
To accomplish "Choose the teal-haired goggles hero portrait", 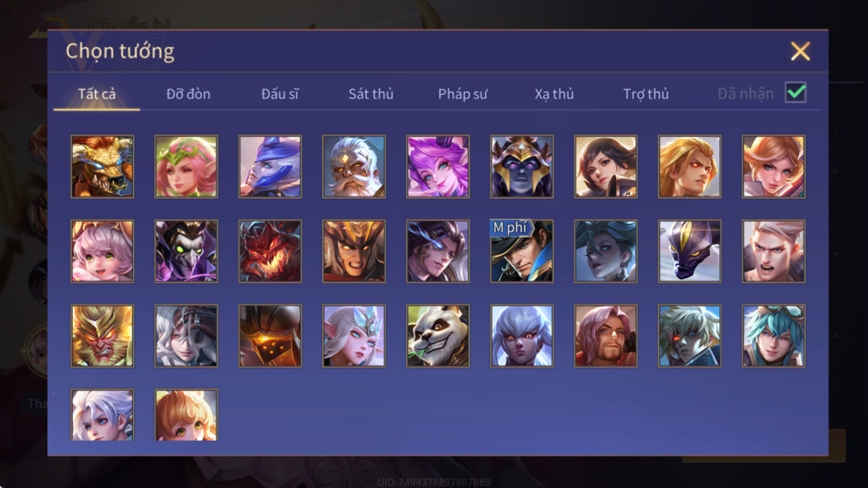I will (x=774, y=335).
